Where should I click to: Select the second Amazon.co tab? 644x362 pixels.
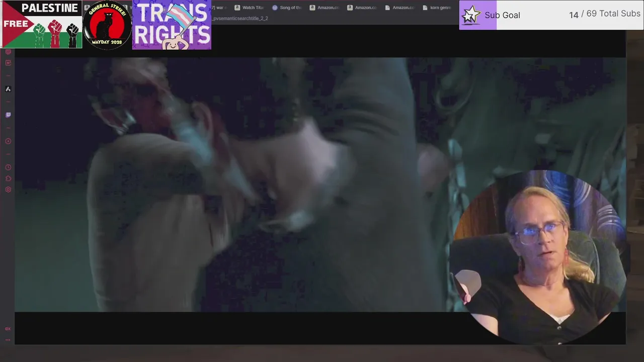pyautogui.click(x=362, y=8)
